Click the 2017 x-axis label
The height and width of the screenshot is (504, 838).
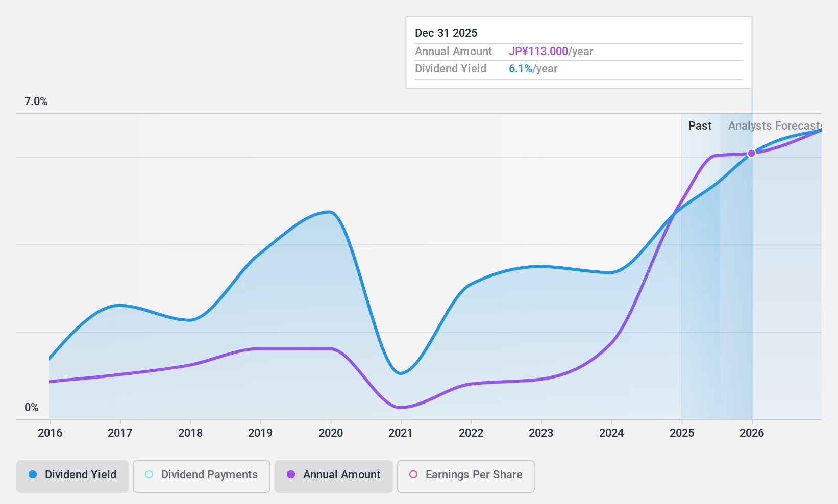(120, 433)
